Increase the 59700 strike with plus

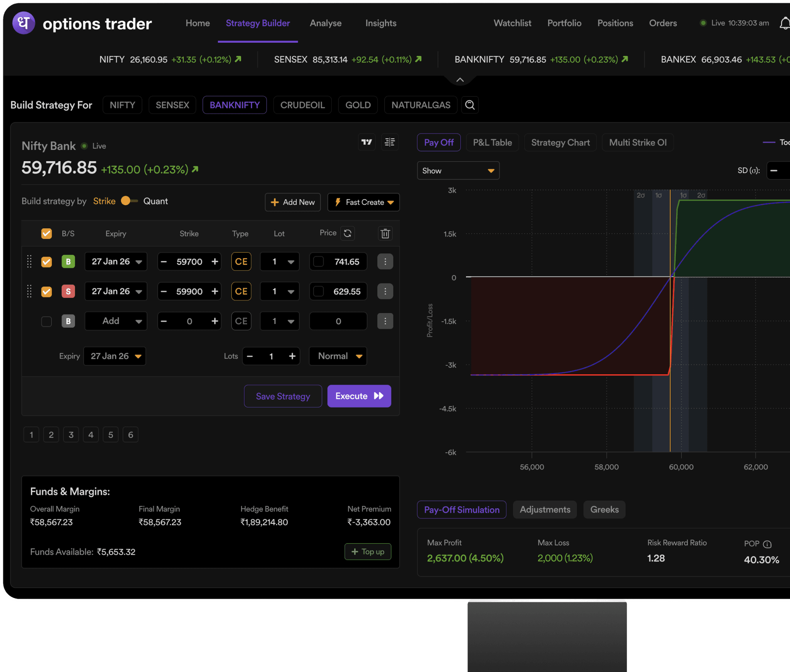[215, 262]
